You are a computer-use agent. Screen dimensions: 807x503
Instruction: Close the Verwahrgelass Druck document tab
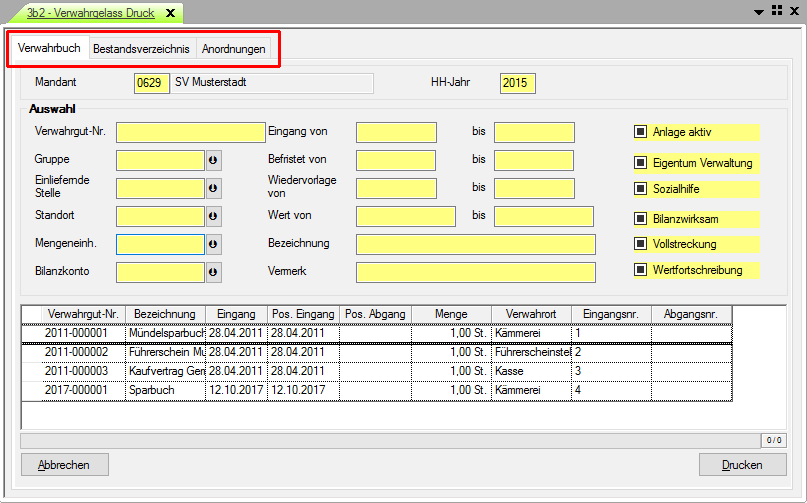[x=170, y=13]
